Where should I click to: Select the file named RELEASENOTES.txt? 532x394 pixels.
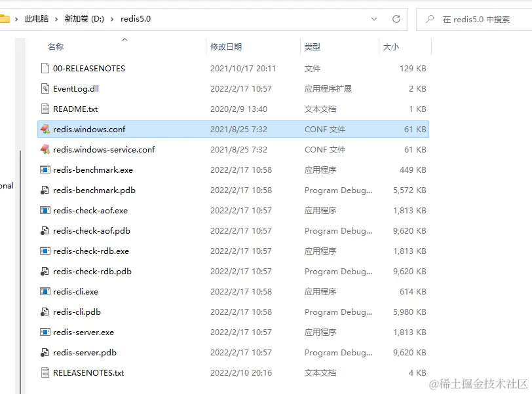88,373
